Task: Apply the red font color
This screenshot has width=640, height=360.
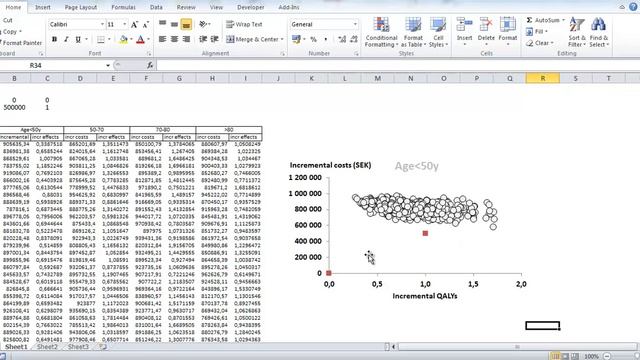Action: pyautogui.click(x=140, y=40)
